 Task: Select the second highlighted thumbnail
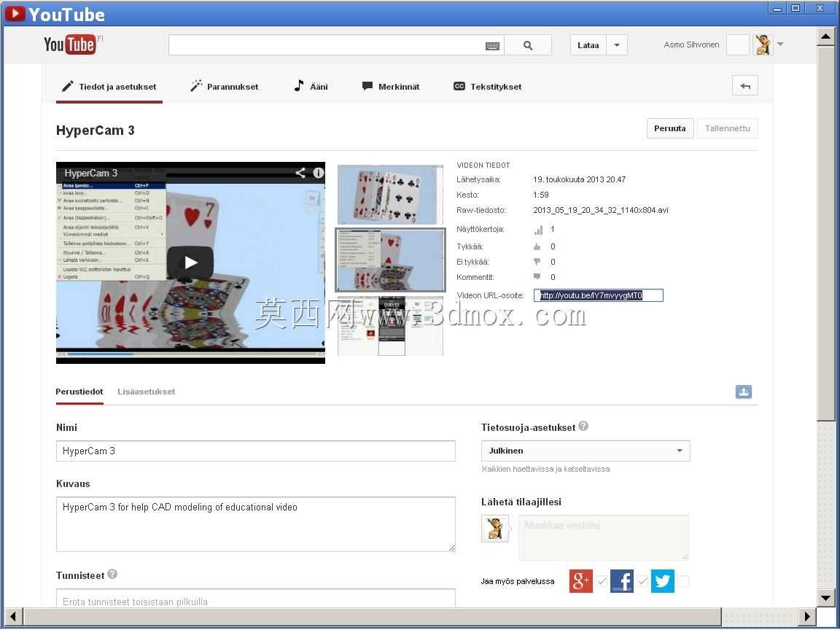click(x=390, y=260)
